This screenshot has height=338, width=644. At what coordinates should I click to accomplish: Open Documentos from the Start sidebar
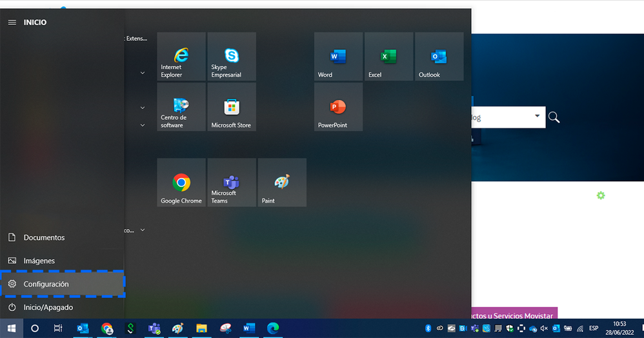pyautogui.click(x=44, y=237)
